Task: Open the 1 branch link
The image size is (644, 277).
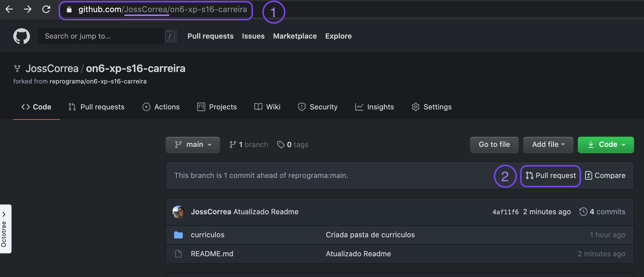Action: [249, 145]
